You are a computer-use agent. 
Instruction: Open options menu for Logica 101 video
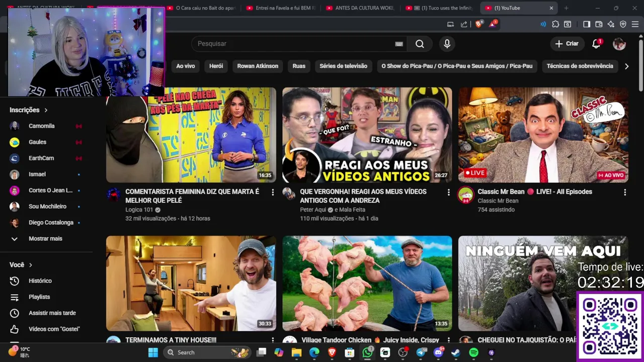tap(273, 192)
